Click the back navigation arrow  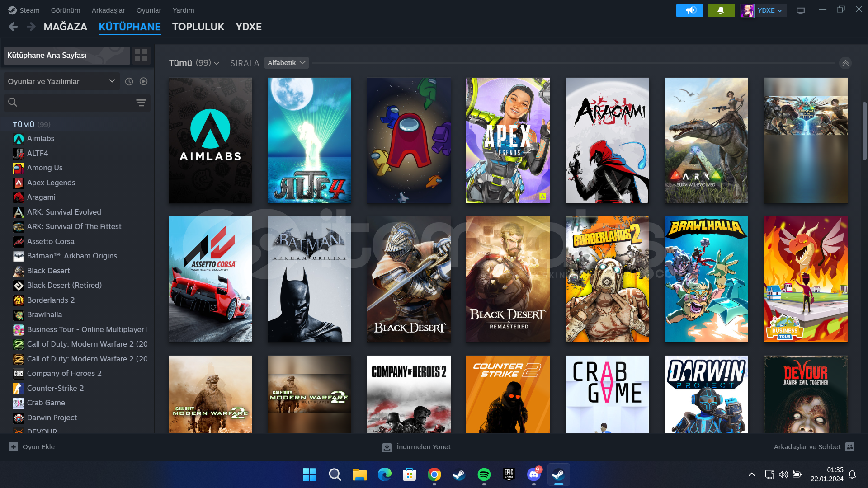click(13, 27)
